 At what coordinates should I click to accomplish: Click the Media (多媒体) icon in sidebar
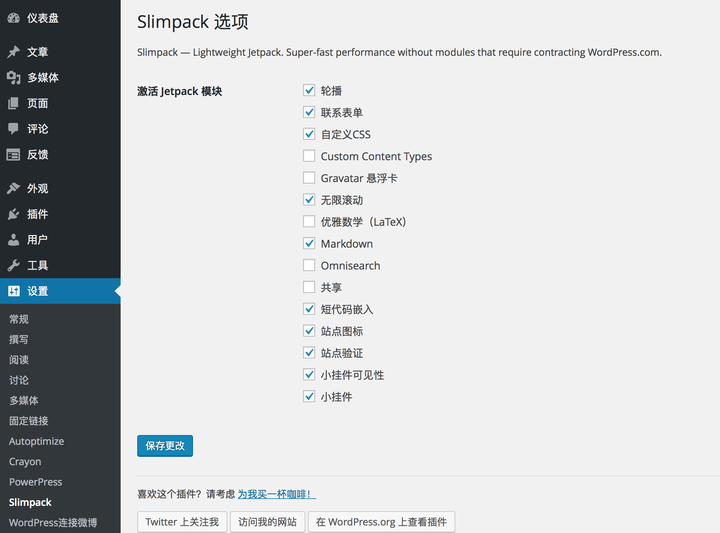pyautogui.click(x=13, y=78)
